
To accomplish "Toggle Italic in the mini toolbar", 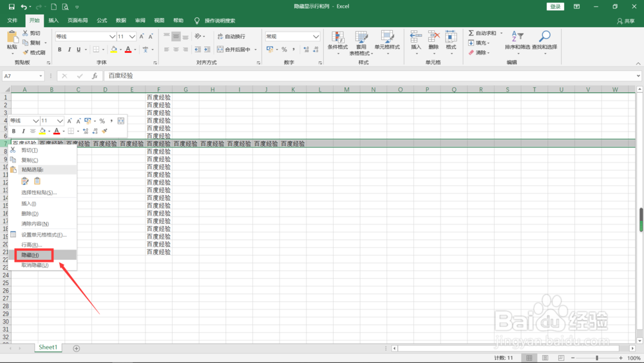I will [x=23, y=131].
